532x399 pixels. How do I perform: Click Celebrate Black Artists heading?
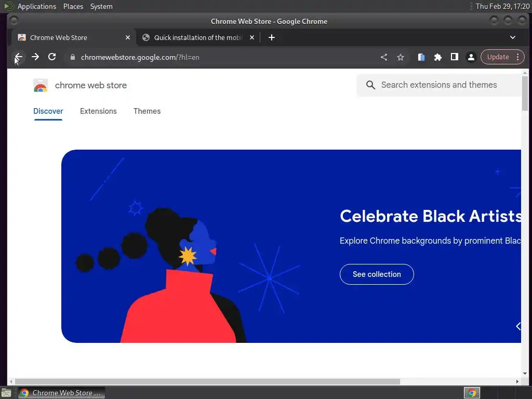(x=430, y=216)
